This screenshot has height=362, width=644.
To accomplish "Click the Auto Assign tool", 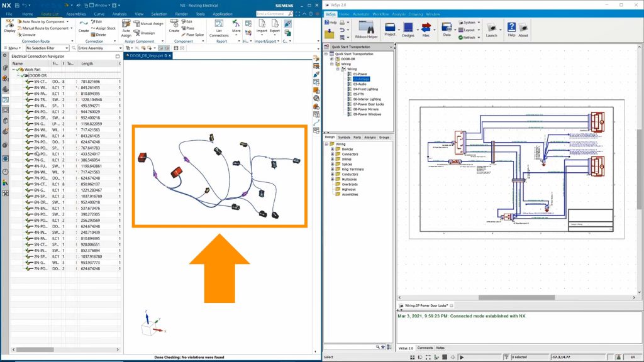I will 126,28.
